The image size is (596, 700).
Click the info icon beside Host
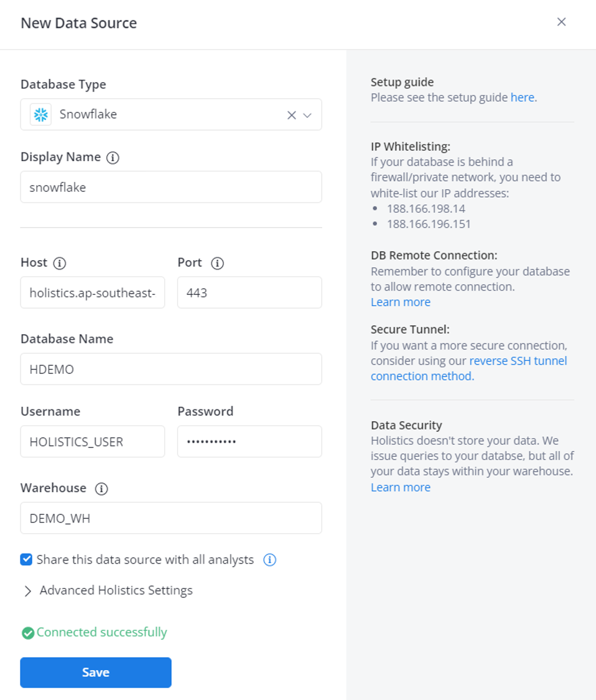tap(59, 263)
